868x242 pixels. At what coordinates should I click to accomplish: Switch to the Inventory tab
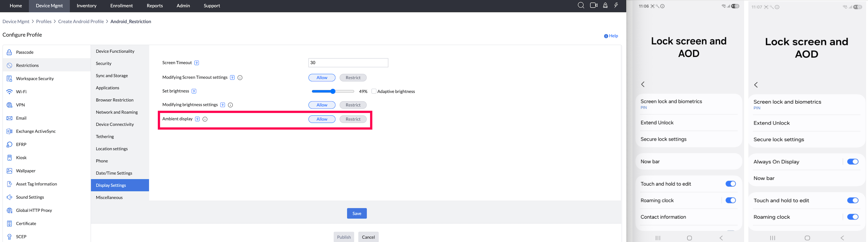86,6
